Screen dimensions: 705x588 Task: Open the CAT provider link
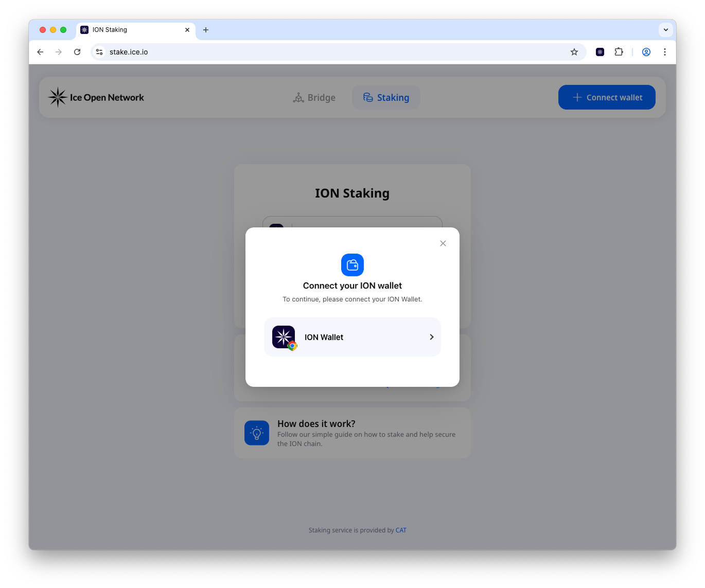coord(401,530)
